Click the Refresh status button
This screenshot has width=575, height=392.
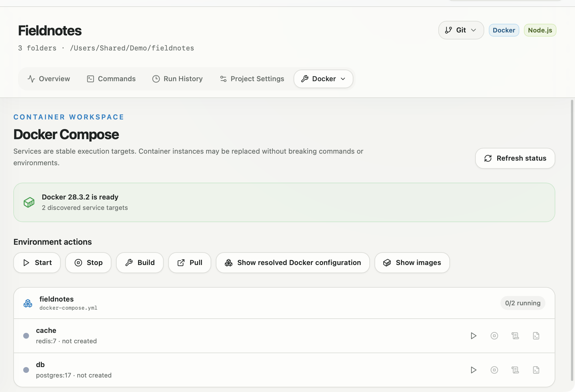click(515, 158)
